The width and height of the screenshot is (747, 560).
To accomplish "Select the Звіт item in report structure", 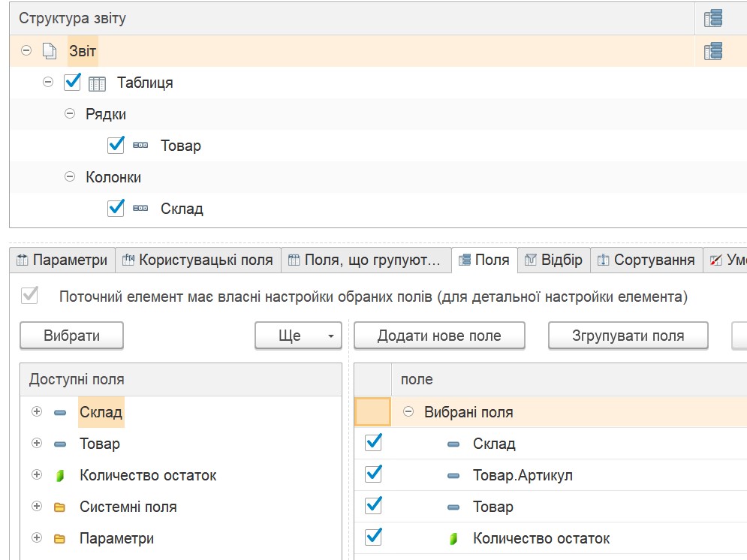I will tap(83, 51).
